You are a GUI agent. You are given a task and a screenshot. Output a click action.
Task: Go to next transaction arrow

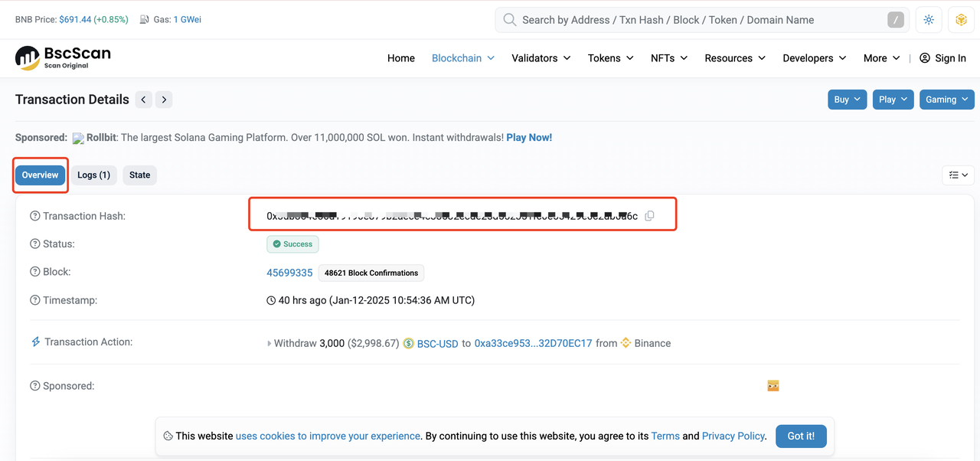(x=164, y=100)
